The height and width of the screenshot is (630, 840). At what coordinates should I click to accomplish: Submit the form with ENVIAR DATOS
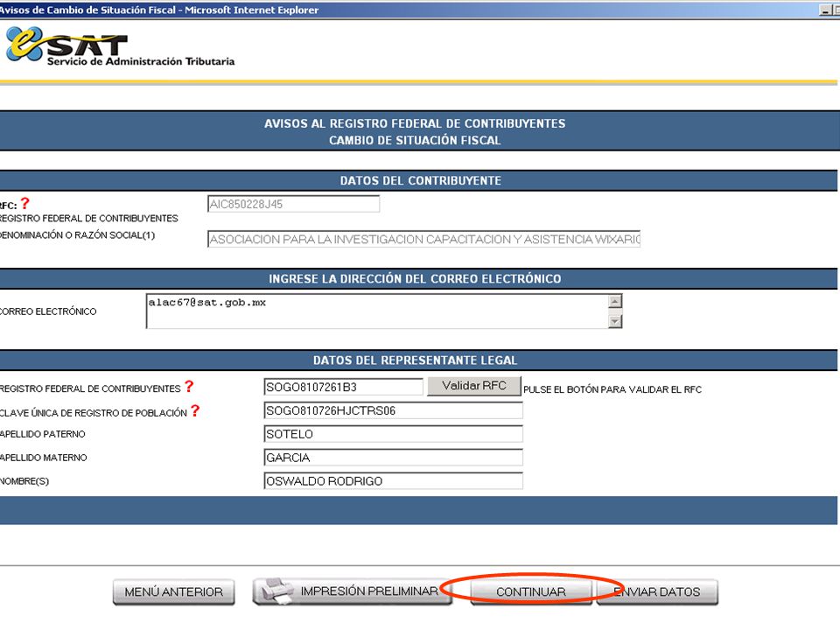[x=657, y=592]
